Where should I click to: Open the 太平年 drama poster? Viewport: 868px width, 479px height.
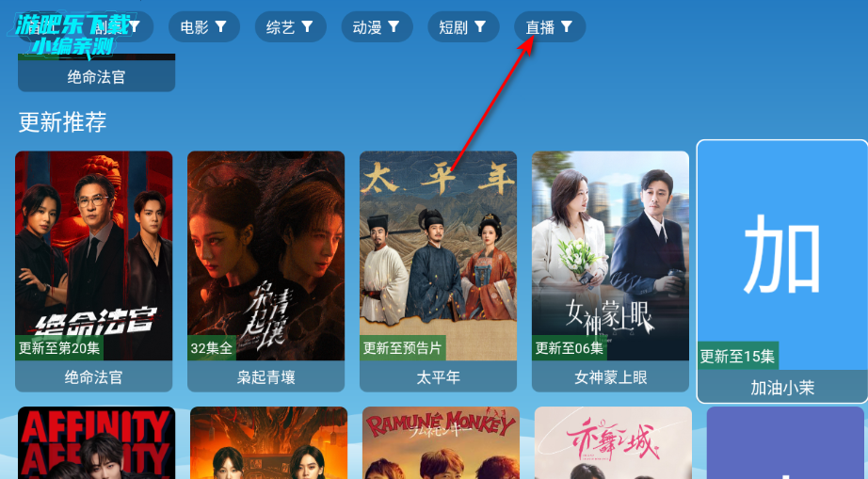(x=438, y=256)
